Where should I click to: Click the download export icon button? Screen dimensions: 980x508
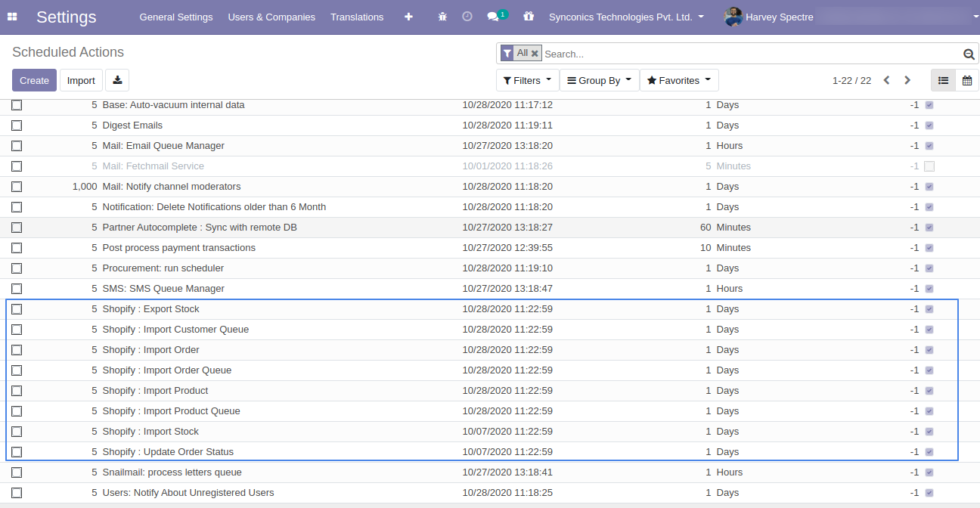point(117,80)
